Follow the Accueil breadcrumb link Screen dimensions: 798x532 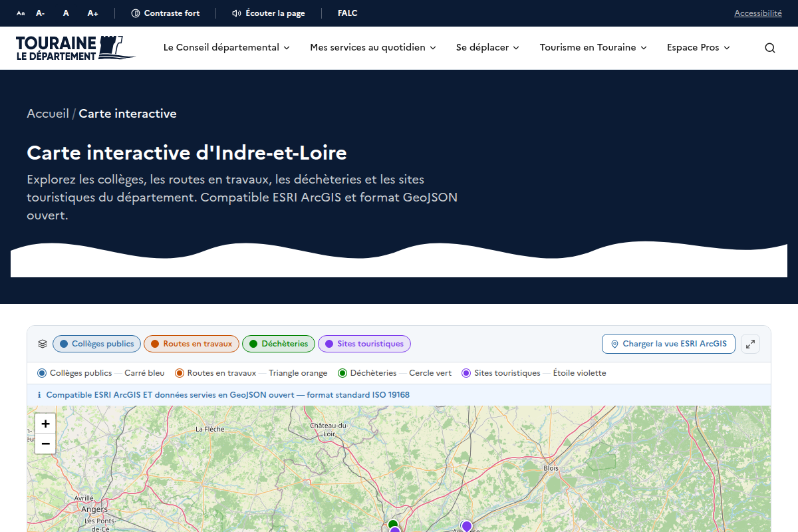48,114
